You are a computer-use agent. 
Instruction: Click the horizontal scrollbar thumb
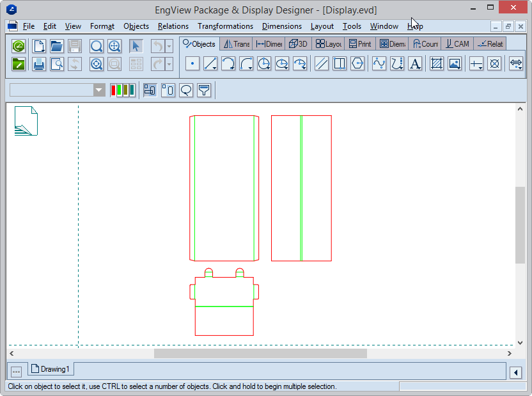pos(260,353)
